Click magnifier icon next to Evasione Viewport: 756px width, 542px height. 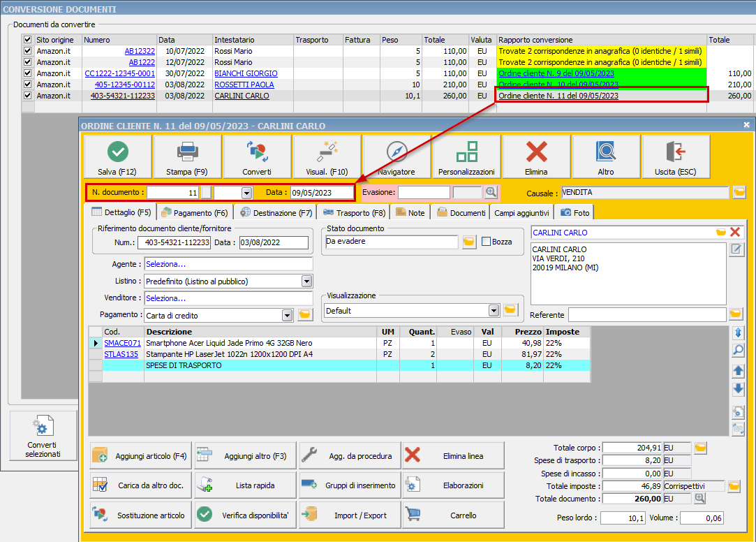point(491,192)
